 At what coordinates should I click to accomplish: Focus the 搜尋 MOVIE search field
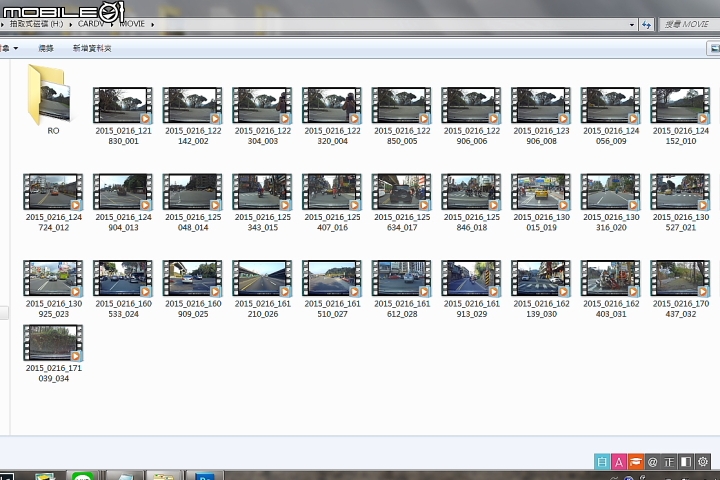[x=689, y=24]
